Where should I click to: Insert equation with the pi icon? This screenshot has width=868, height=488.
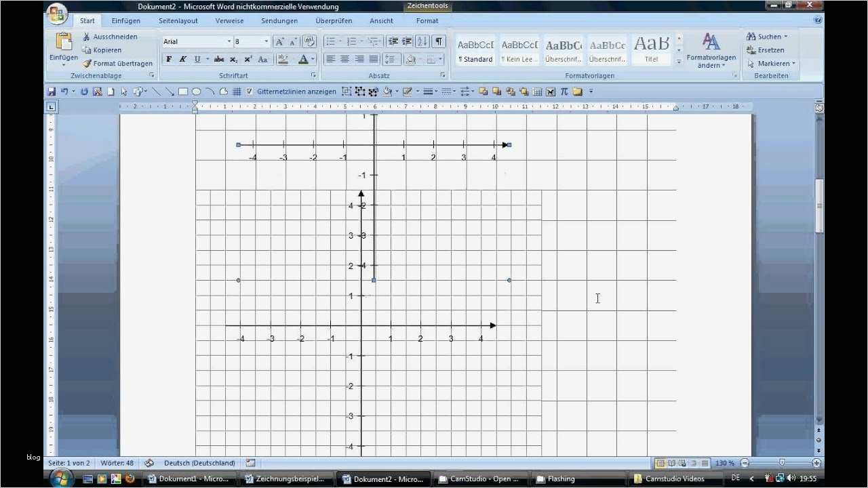pyautogui.click(x=564, y=91)
